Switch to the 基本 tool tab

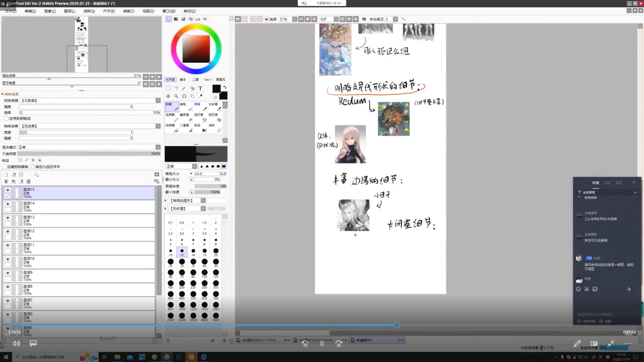[183, 79]
